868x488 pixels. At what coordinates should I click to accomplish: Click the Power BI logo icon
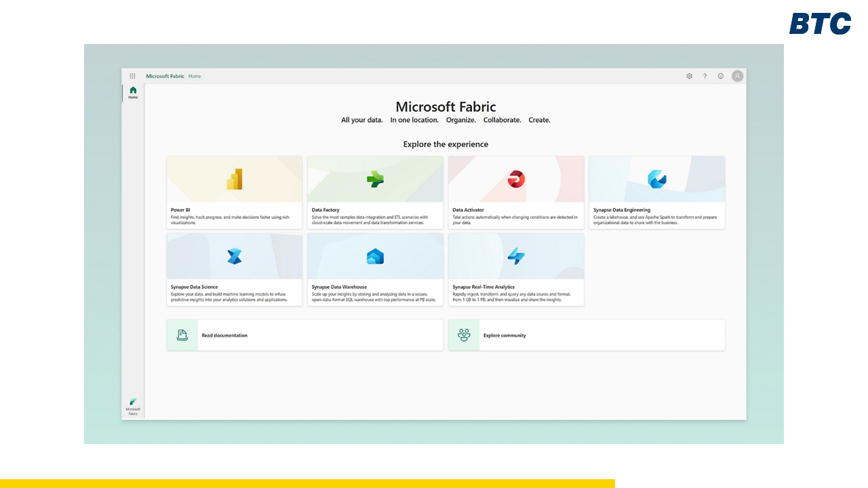pyautogui.click(x=235, y=179)
